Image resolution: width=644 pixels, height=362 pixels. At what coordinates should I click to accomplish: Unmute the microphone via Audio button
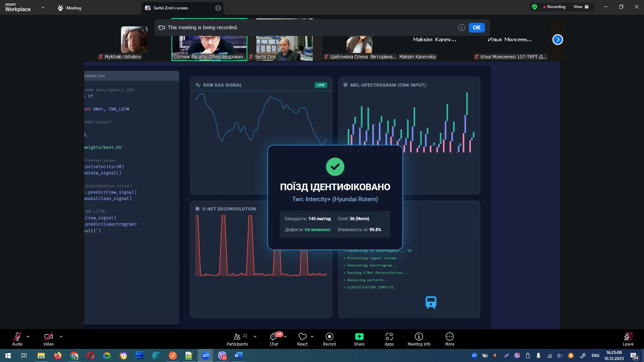[x=17, y=339]
